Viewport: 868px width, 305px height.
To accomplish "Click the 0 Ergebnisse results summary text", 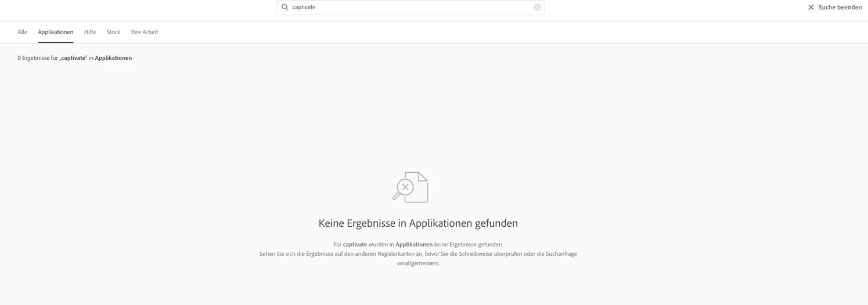I will click(x=74, y=58).
